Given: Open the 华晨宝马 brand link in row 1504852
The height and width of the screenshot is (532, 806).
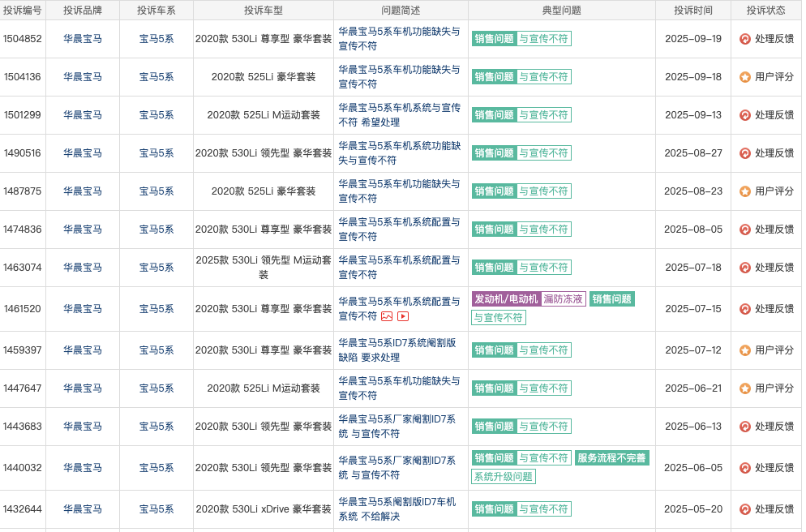Looking at the screenshot, I should [x=83, y=39].
